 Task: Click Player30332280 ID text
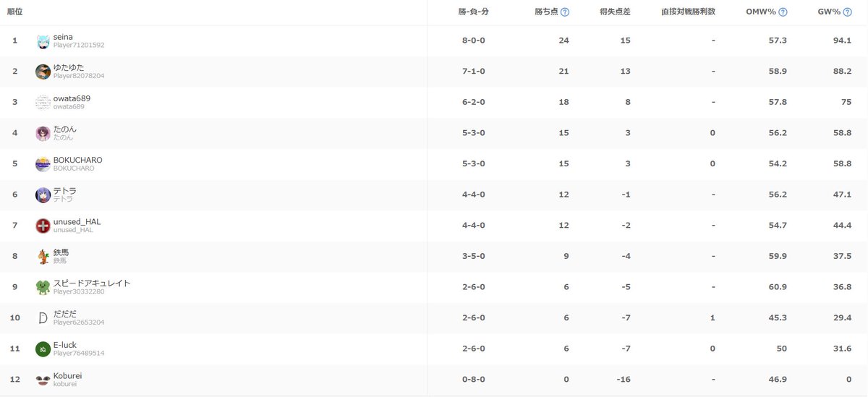pos(79,291)
